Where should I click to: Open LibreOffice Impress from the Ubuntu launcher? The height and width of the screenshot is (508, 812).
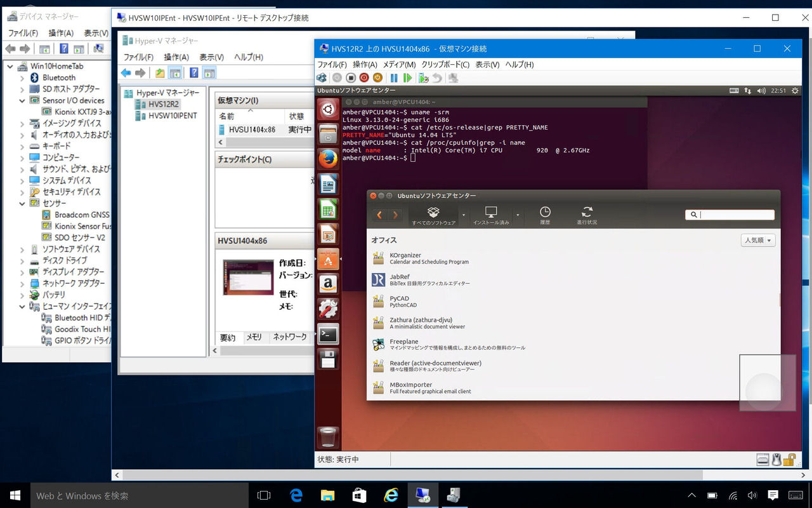click(328, 234)
